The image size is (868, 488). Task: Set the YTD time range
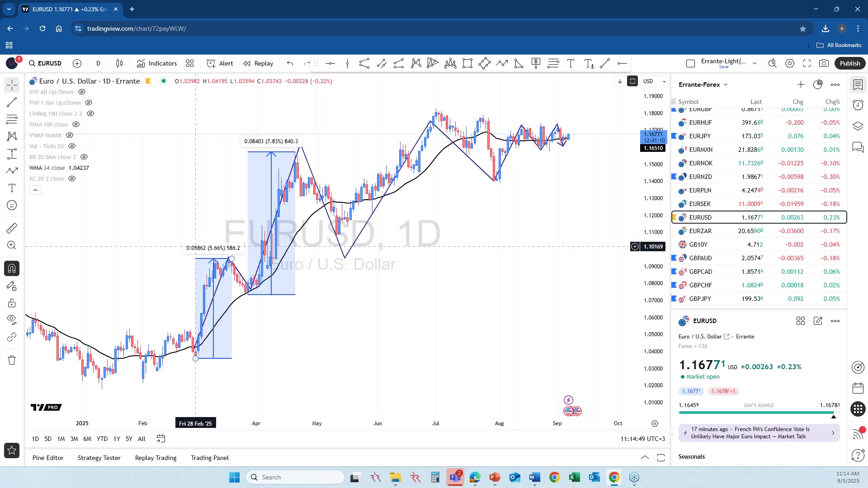pyautogui.click(x=102, y=439)
